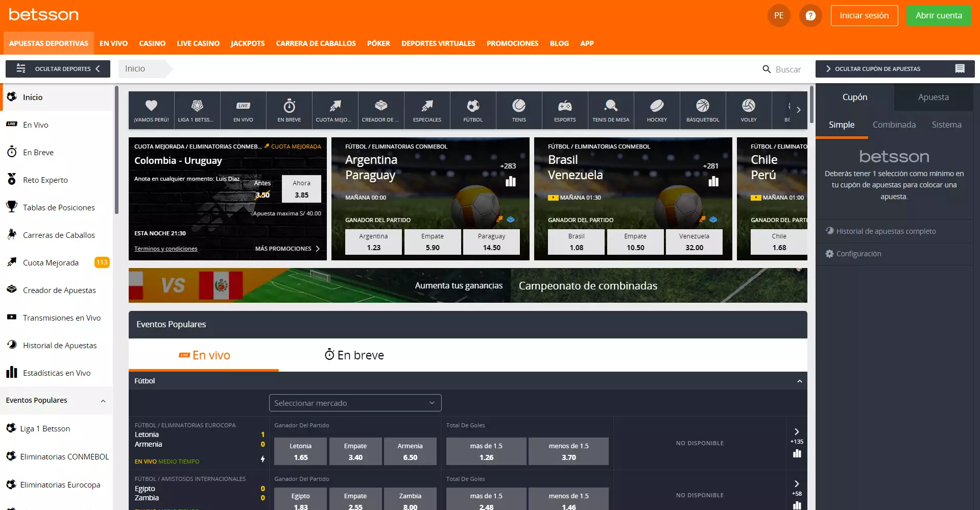Open statistics icon for Letonia Armenia row
This screenshot has width=980, height=510.
797,453
